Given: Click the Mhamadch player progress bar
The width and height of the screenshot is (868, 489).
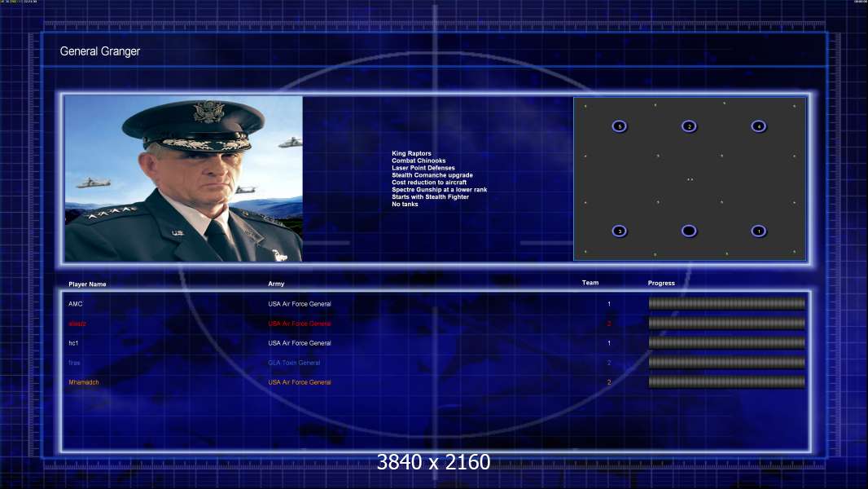Looking at the screenshot, I should tap(727, 382).
